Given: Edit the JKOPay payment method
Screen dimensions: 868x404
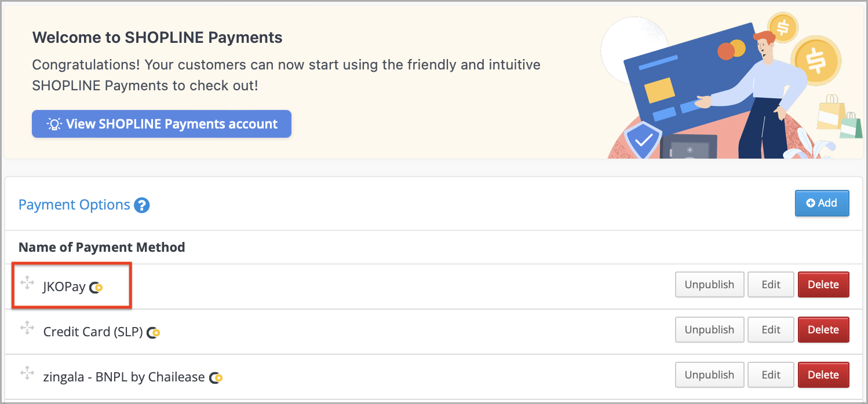Looking at the screenshot, I should pos(771,285).
